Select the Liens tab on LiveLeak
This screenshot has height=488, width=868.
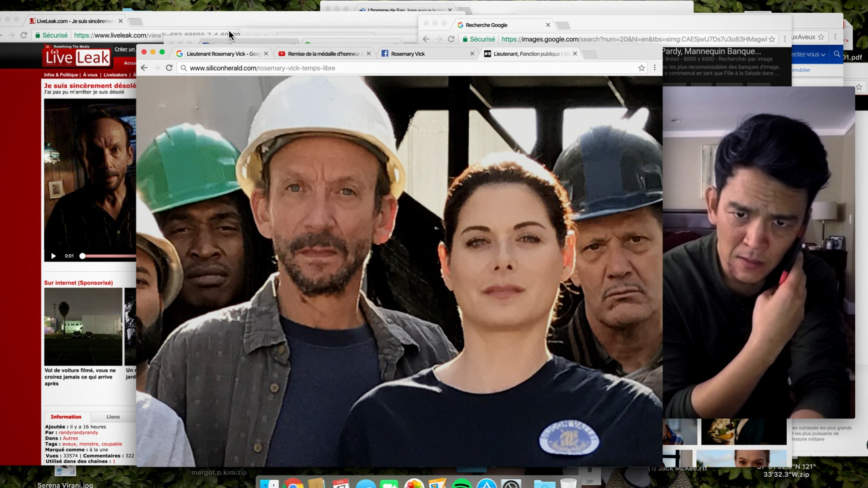click(x=113, y=417)
